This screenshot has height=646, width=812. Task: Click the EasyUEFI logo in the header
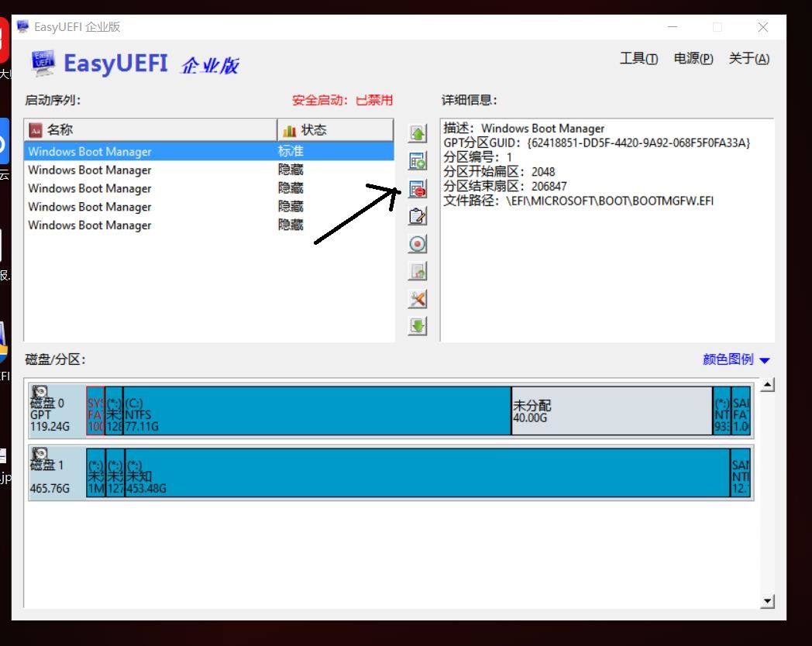[43, 64]
